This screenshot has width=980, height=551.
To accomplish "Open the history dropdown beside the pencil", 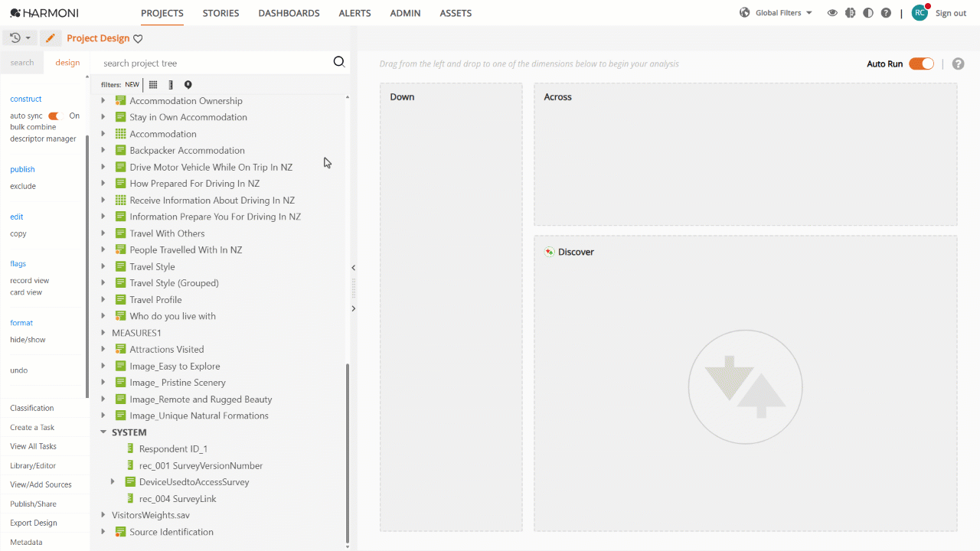I will click(21, 38).
